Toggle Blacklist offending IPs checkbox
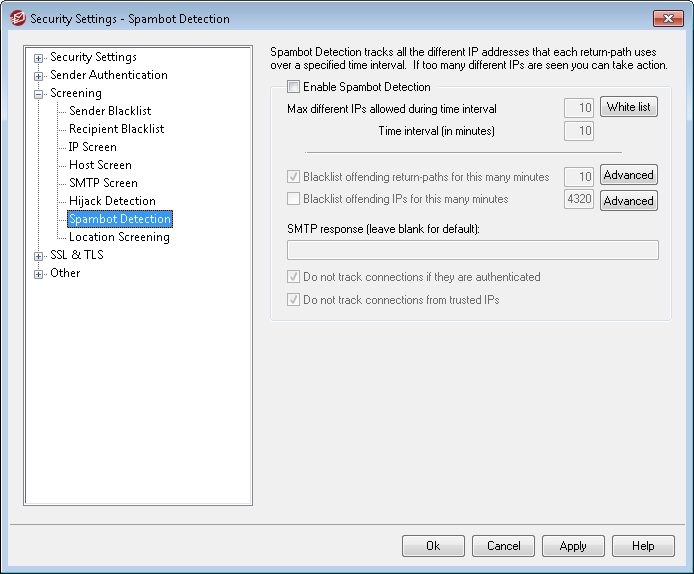694x574 pixels. pyautogui.click(x=294, y=199)
